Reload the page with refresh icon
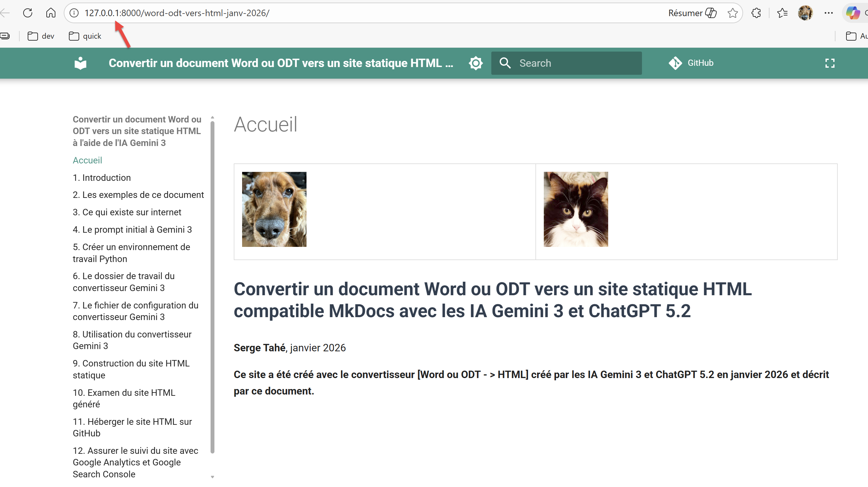The height and width of the screenshot is (487, 868). (28, 13)
